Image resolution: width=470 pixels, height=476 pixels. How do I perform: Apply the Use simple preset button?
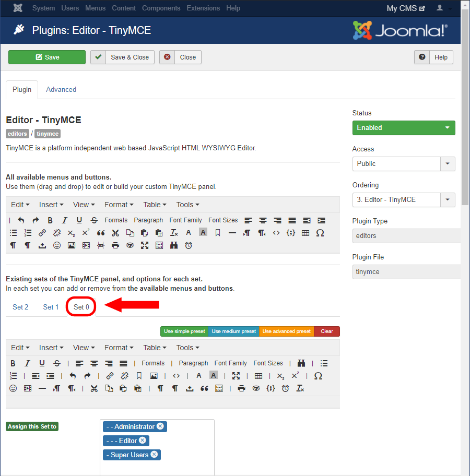pos(184,331)
